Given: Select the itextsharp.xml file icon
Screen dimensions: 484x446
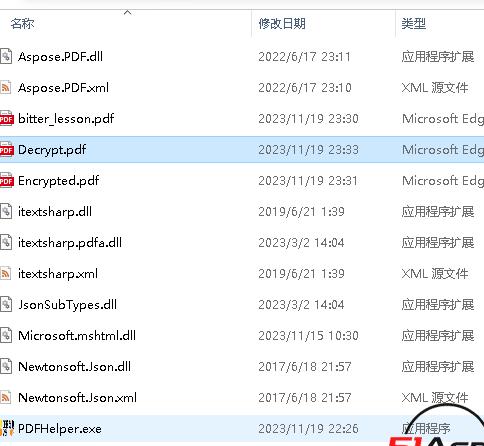Looking at the screenshot, I should pyautogui.click(x=6, y=273).
